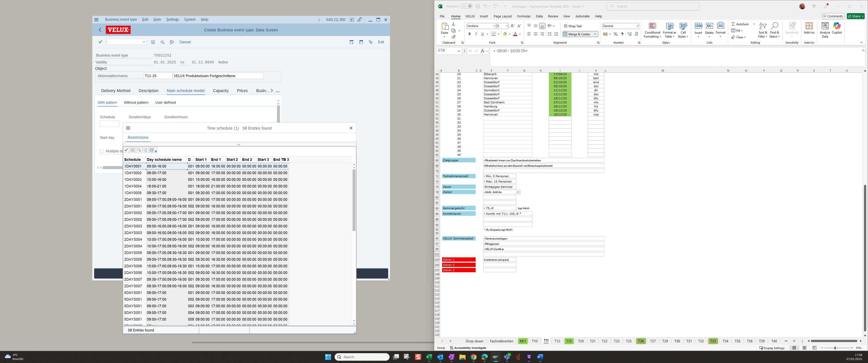Open the Zeiten cell dropdown arrow in sheet
The image size is (868, 363).
tap(518, 192)
